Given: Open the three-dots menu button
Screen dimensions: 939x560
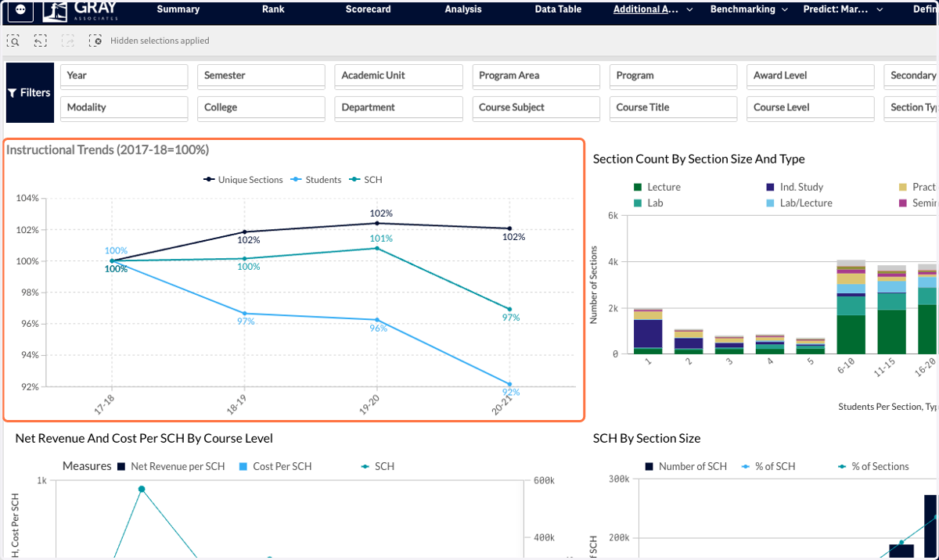Looking at the screenshot, I should point(20,10).
